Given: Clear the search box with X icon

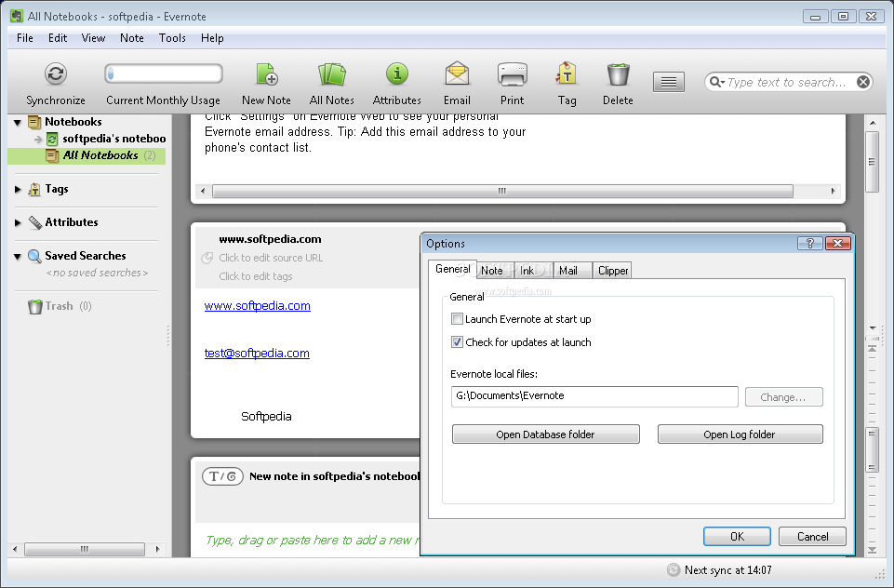Looking at the screenshot, I should click(863, 82).
